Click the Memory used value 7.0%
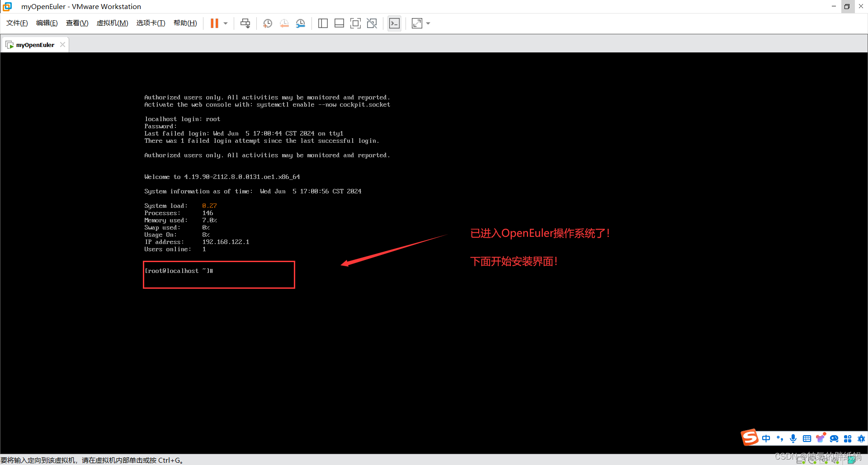Viewport: 868px width, 465px height. [x=209, y=220]
